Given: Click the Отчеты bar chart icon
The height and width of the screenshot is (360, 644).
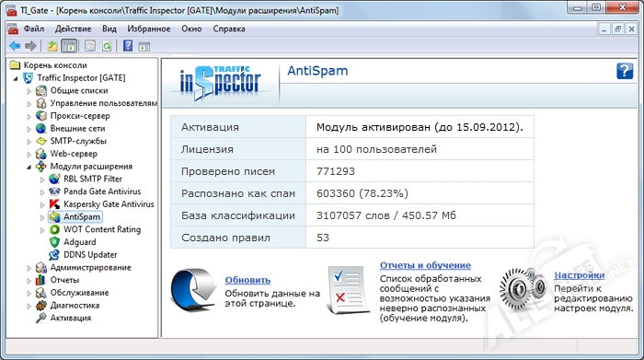Looking at the screenshot, I should (41, 280).
